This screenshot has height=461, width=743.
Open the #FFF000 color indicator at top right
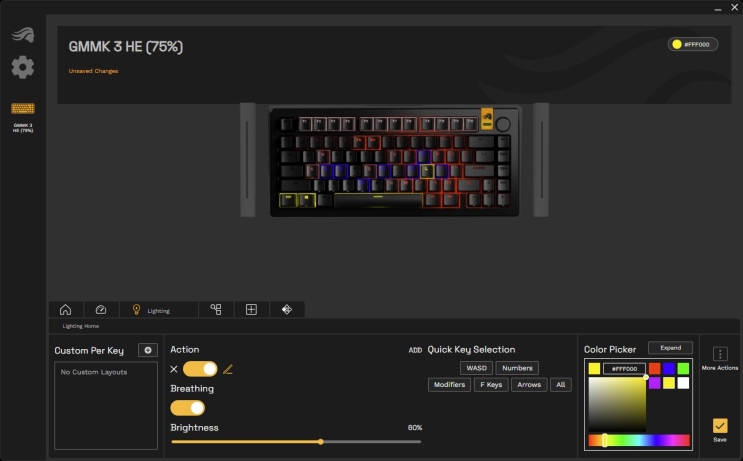pos(693,44)
